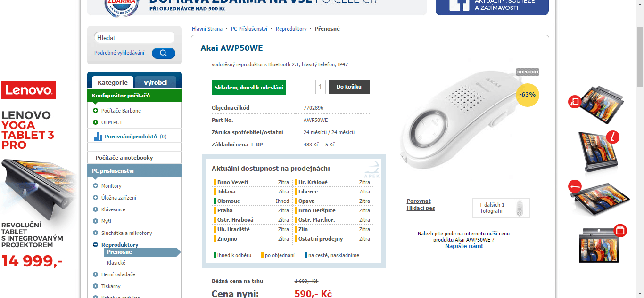Open Konfigurátor počítačů
The image size is (644, 298).
pyautogui.click(x=134, y=96)
